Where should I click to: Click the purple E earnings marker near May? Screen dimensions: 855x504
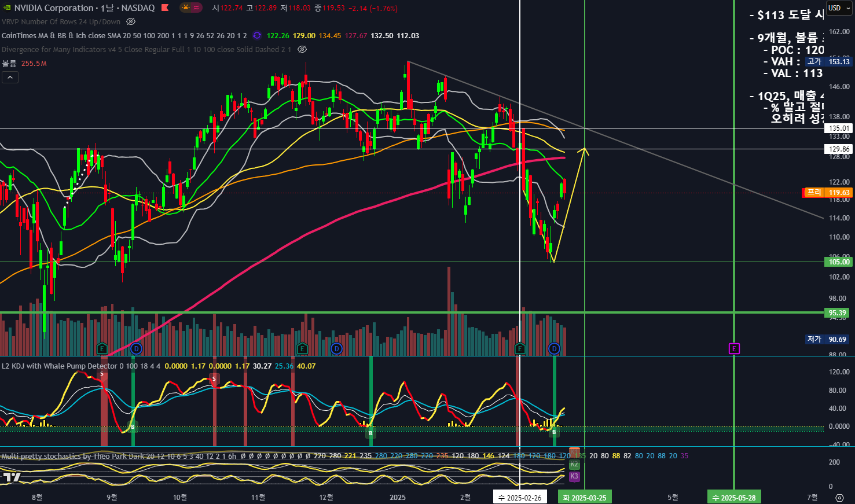coord(734,348)
